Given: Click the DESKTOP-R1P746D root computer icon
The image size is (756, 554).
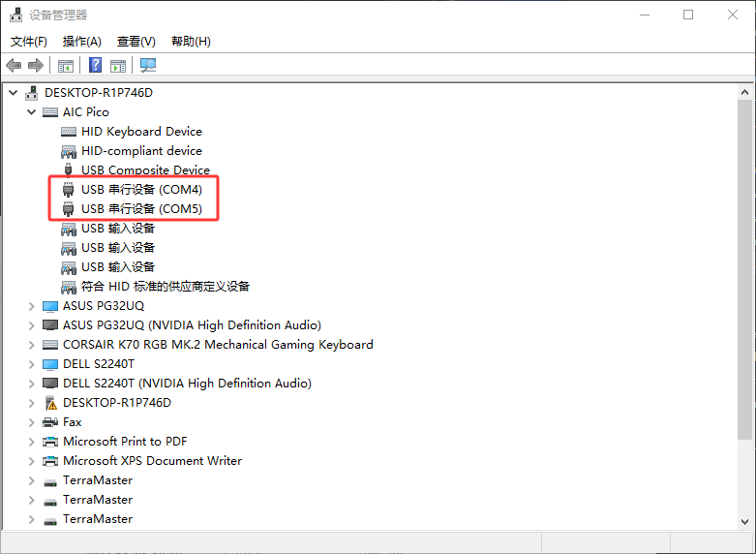Looking at the screenshot, I should (32, 93).
